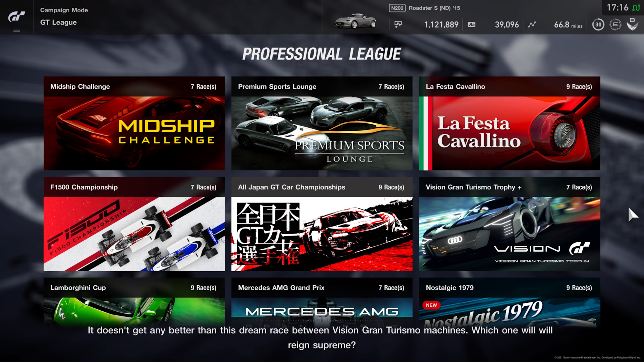Open the F1500 Championship event
The height and width of the screenshot is (362, 644).
(x=134, y=225)
